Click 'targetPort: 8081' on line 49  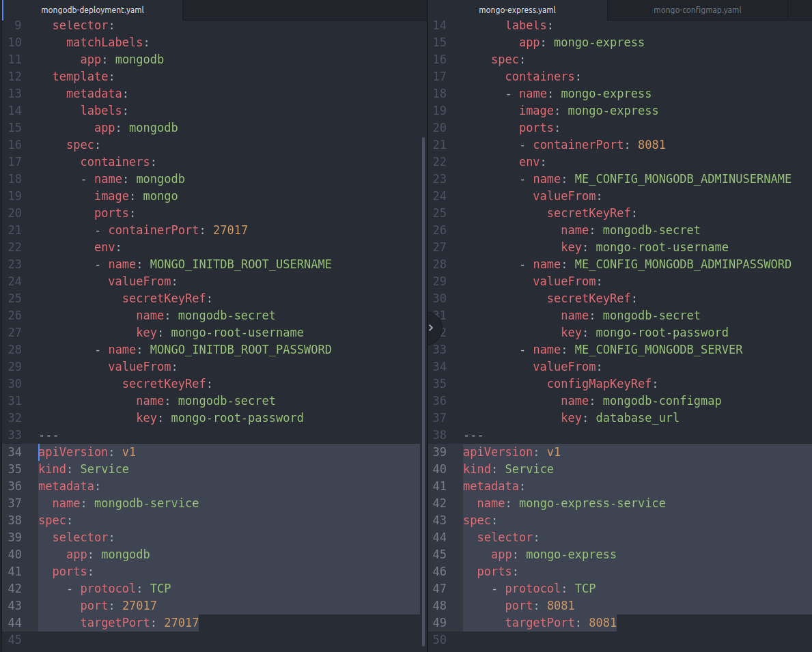(x=560, y=623)
